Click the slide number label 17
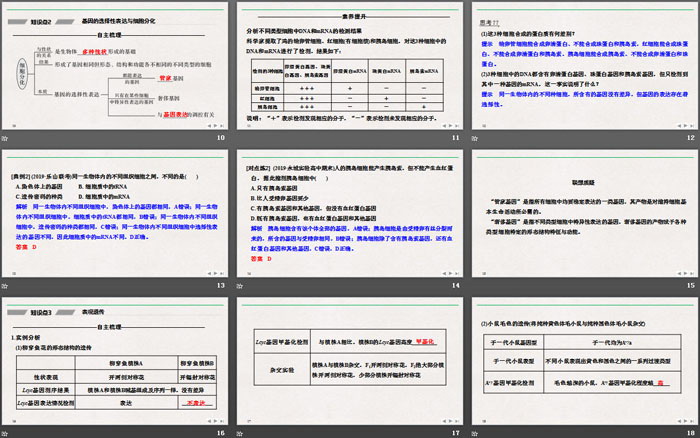Viewport: 700px width, 438px height. tap(455, 433)
